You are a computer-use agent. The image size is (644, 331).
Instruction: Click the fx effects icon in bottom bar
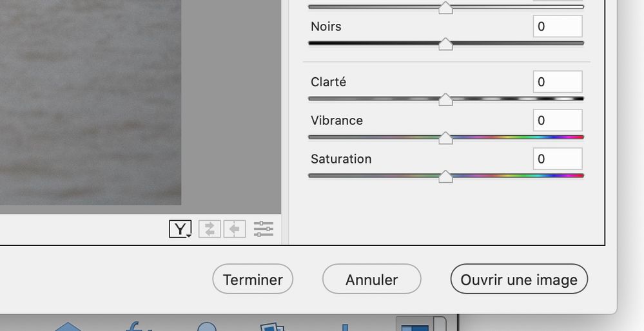tap(138, 327)
